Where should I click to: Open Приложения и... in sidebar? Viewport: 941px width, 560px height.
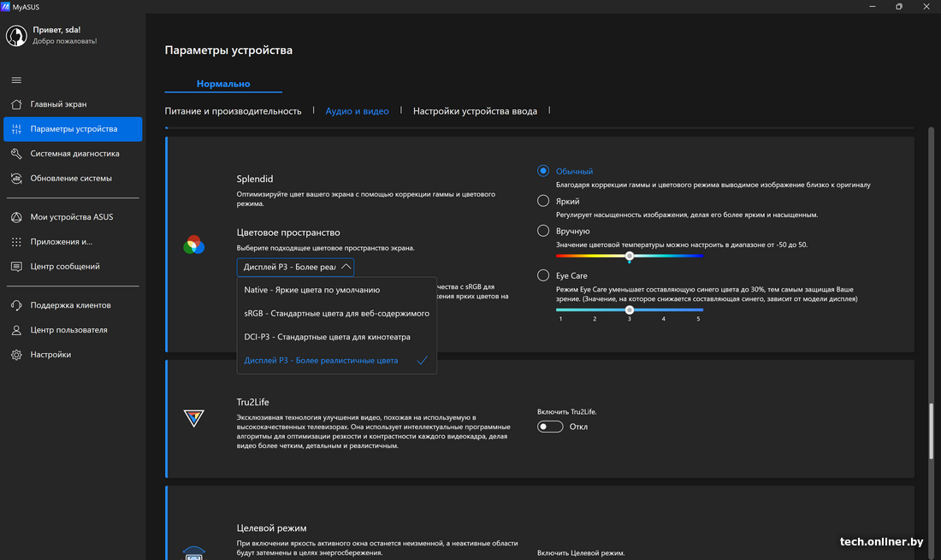(73, 242)
